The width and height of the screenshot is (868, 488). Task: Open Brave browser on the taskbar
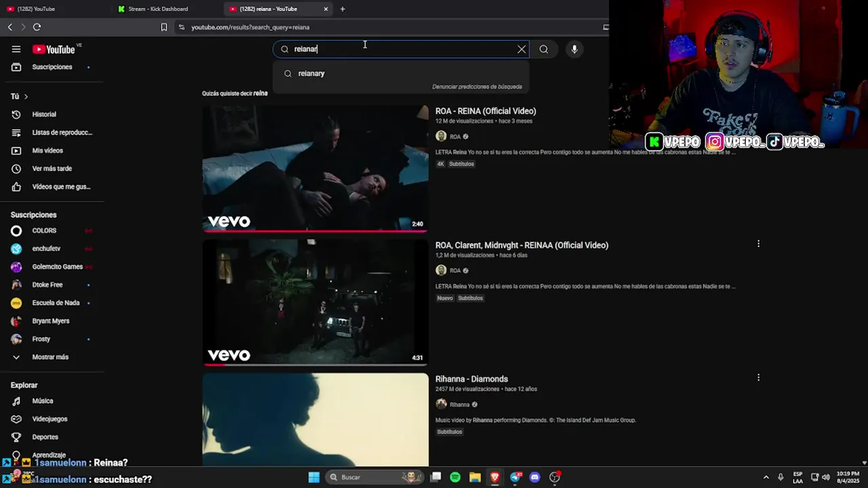[x=495, y=477]
